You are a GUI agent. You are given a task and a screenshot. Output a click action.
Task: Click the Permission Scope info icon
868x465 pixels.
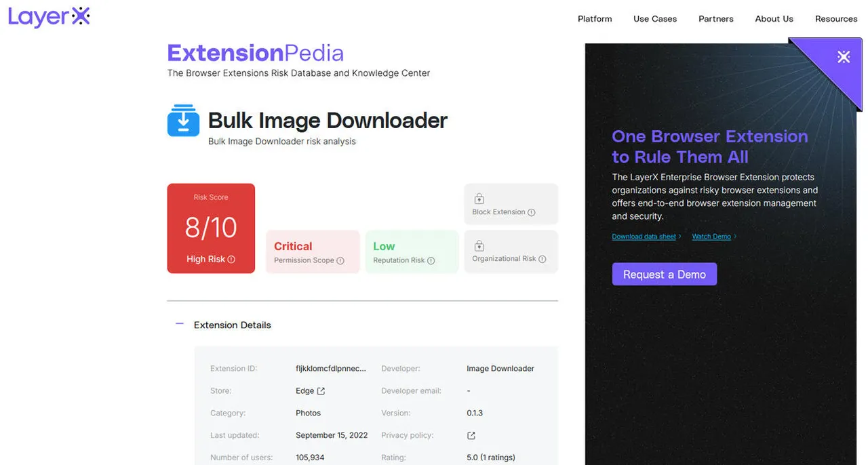(340, 260)
